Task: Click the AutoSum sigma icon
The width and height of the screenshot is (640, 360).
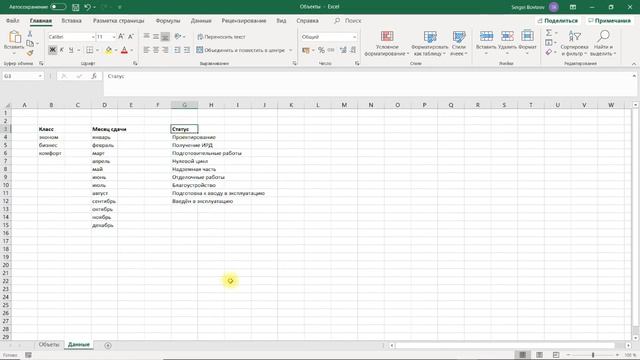Action: click(x=549, y=33)
